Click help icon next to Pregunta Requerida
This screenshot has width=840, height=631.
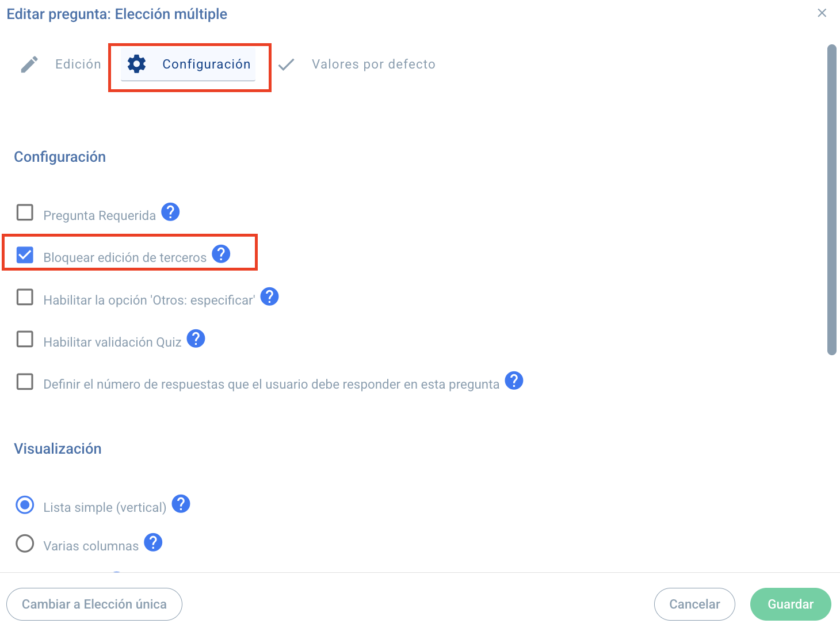[x=170, y=212]
